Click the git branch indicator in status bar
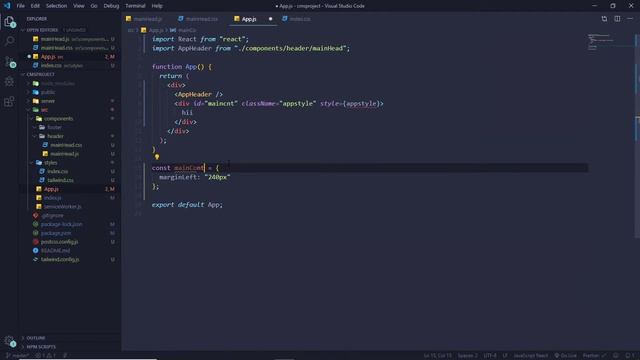 17,356
